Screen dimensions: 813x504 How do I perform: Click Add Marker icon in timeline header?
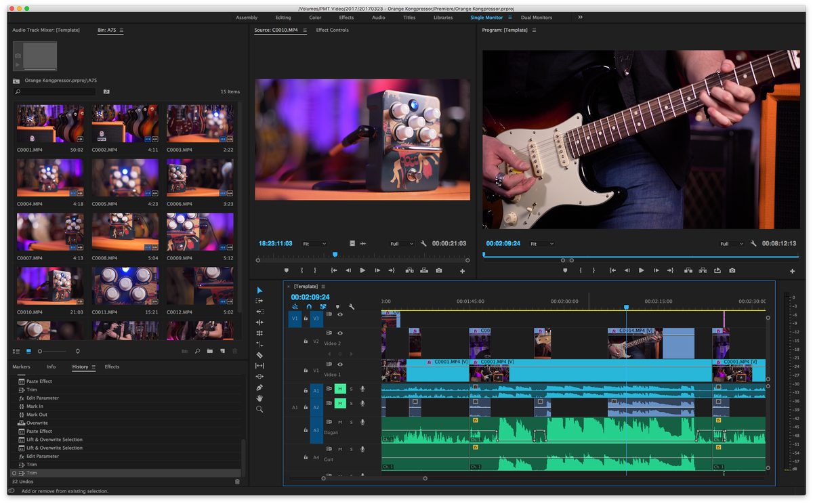[x=337, y=307]
